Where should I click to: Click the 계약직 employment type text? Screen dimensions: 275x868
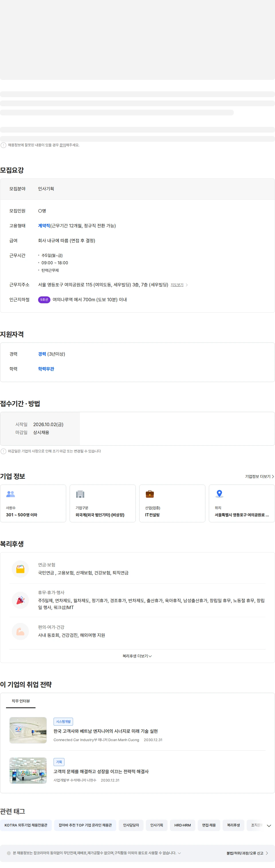point(44,226)
